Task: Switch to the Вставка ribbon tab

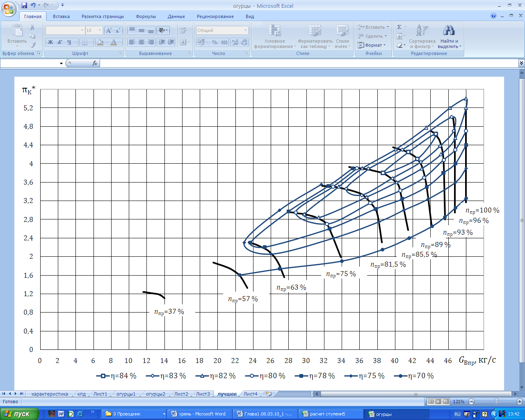Action: [61, 16]
